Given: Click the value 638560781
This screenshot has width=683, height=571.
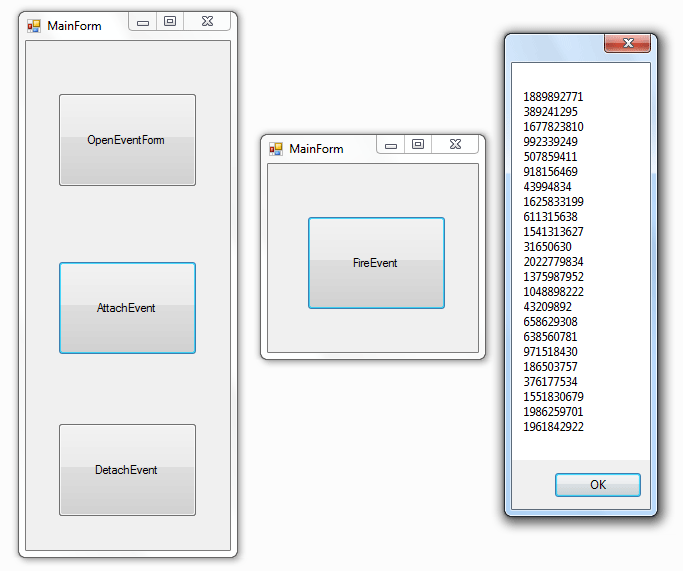Looking at the screenshot, I should [x=550, y=337].
